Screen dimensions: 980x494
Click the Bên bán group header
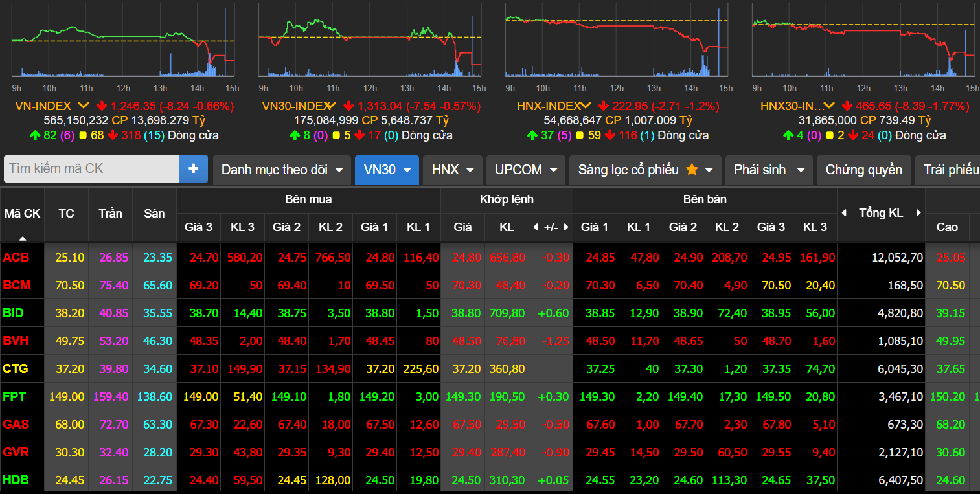705,199
